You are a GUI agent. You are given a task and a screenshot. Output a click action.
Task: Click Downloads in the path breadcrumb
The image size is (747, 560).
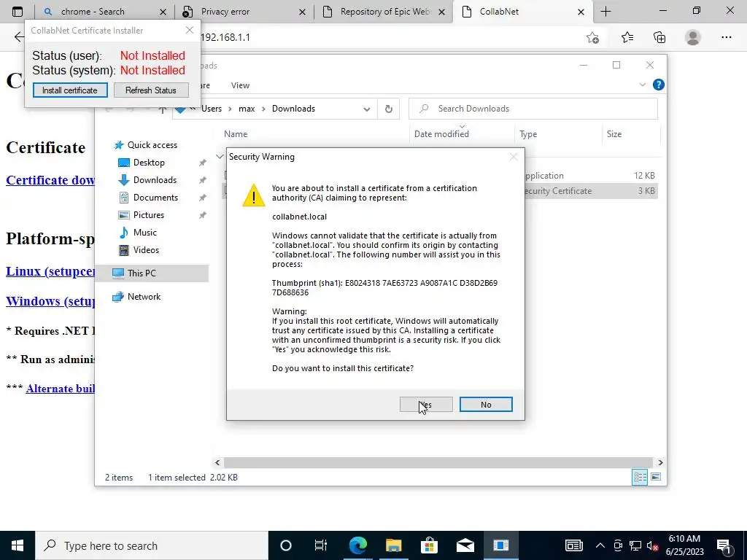click(x=293, y=109)
